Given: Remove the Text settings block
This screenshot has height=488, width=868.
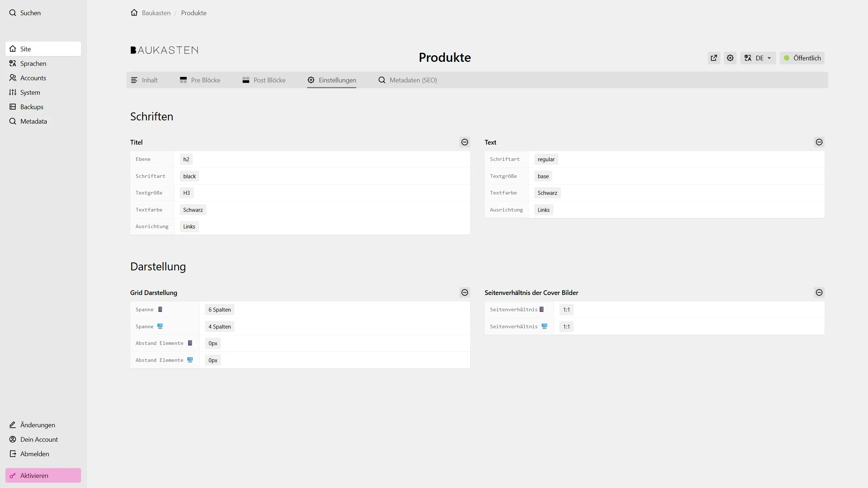Looking at the screenshot, I should [x=819, y=142].
